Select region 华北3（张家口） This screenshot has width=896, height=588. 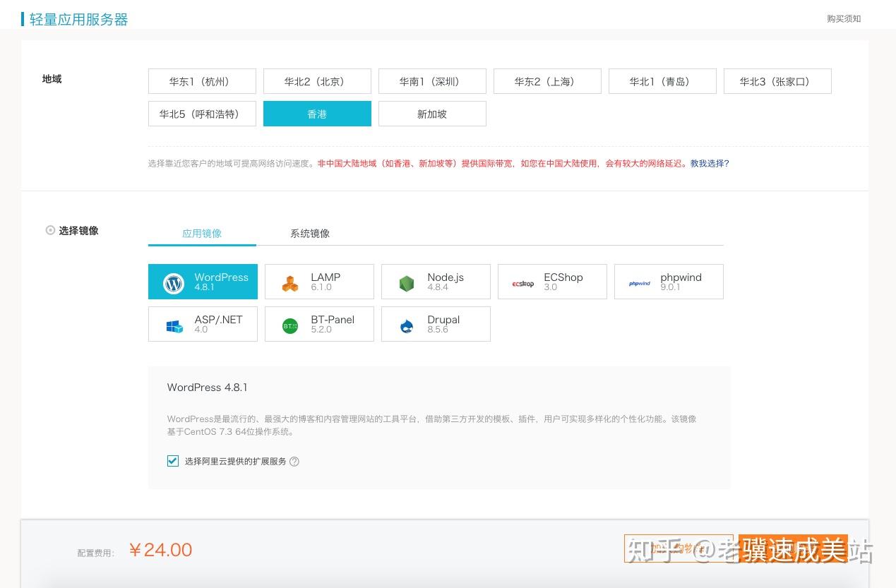777,81
